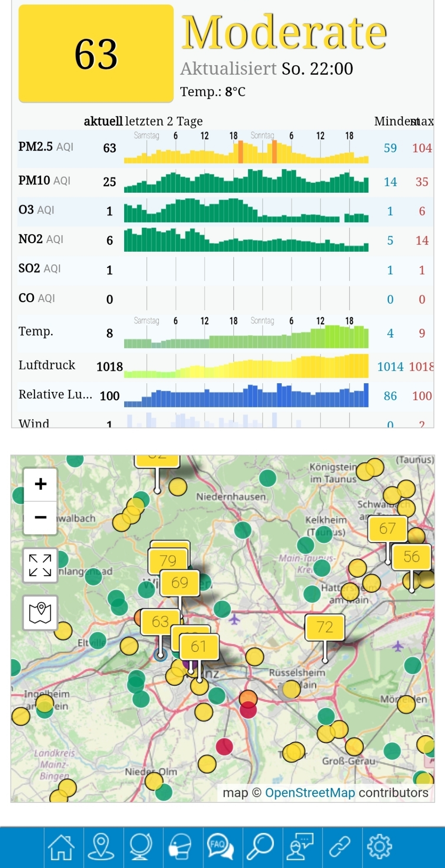
Task: Open the FAQ speech bubble icon
Action: click(221, 847)
